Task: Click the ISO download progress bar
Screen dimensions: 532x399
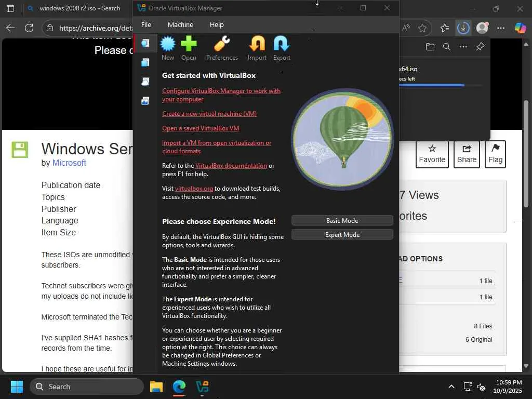Action: [x=440, y=85]
